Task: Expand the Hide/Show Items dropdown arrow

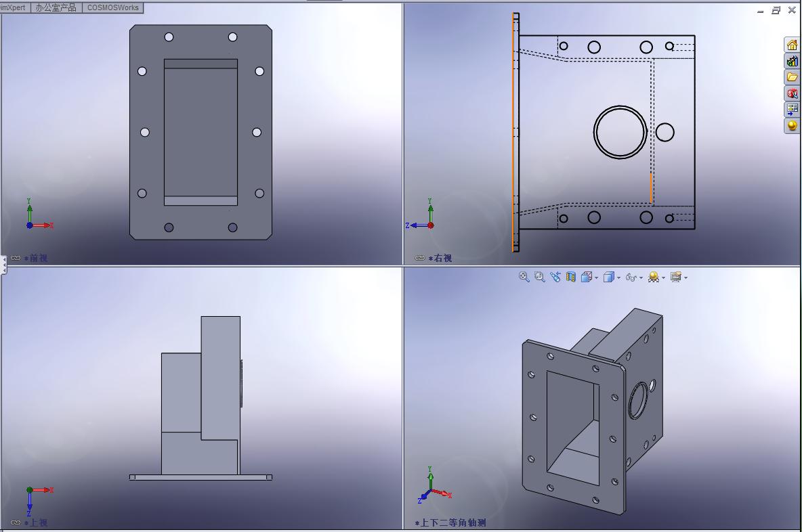Action: pyautogui.click(x=641, y=278)
